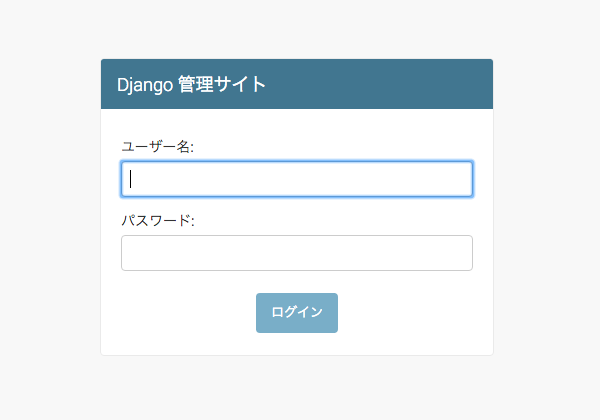Select the right end of username field
The width and height of the screenshot is (600, 420).
(x=462, y=179)
